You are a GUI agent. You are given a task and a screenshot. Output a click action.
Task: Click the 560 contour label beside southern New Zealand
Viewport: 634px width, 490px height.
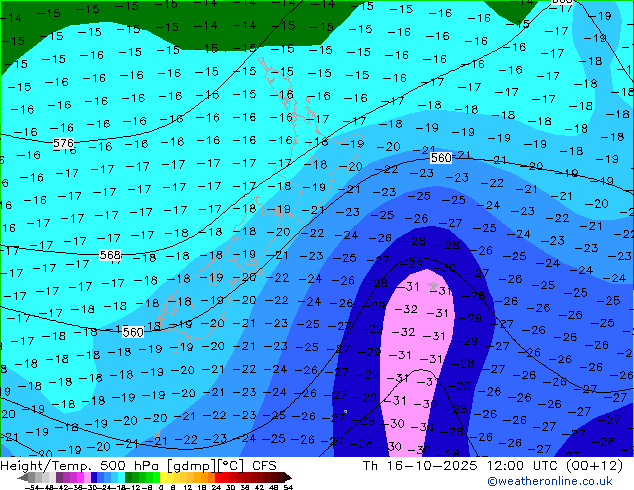coord(133,332)
